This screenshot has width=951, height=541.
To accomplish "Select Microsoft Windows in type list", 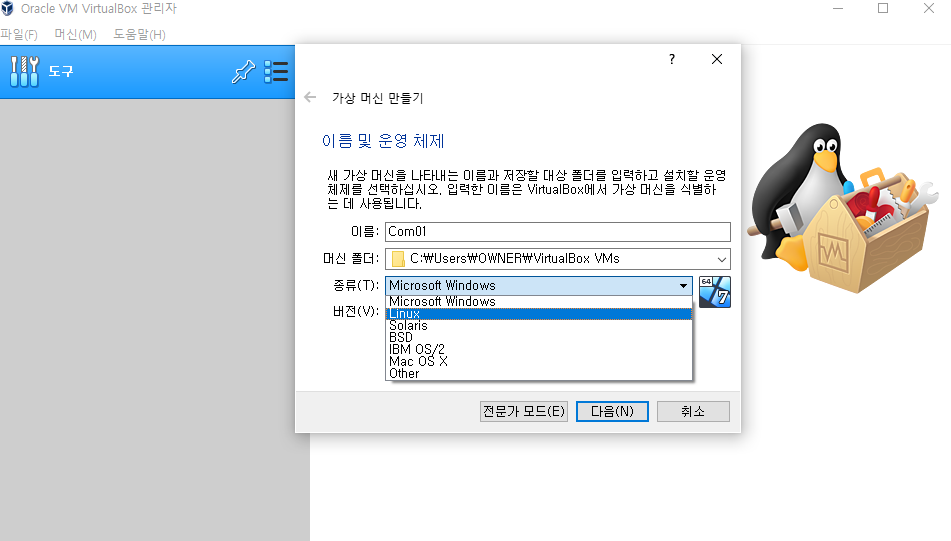I will click(x=539, y=301).
